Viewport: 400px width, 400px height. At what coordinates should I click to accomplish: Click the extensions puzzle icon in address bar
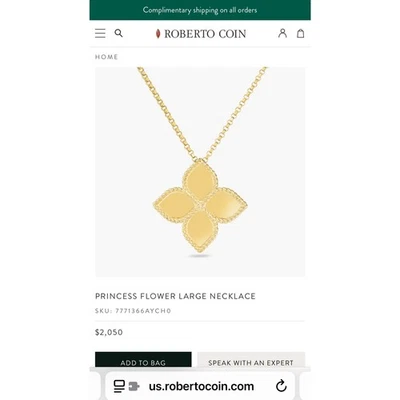[x=134, y=386]
